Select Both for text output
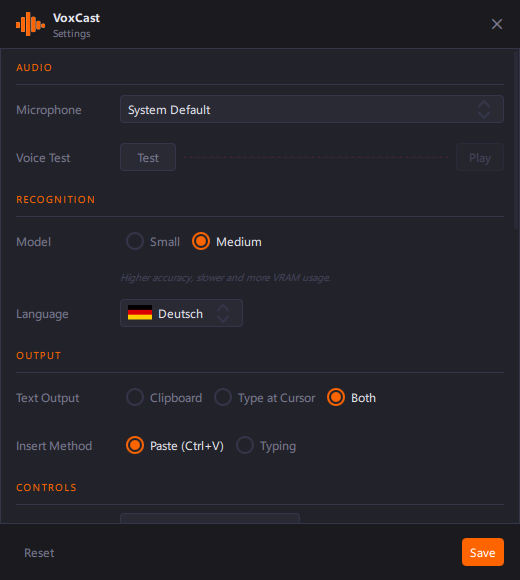 351,398
